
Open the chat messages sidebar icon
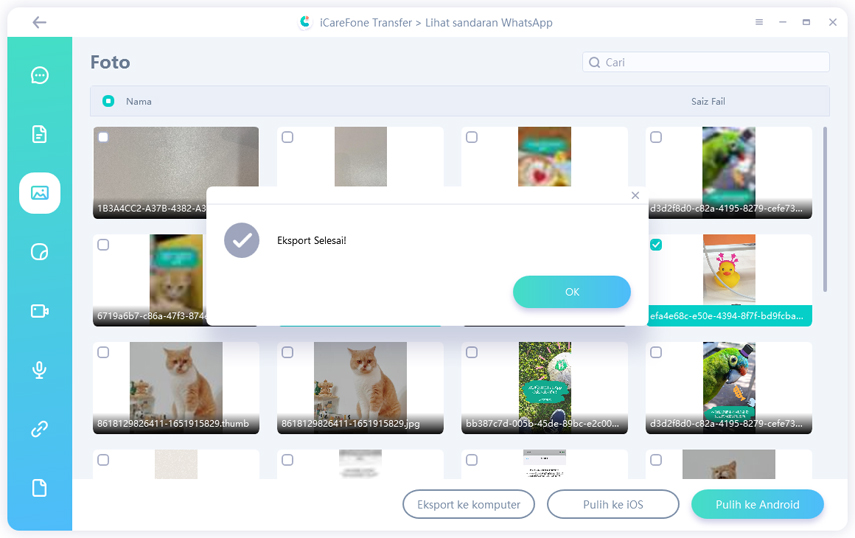click(40, 75)
